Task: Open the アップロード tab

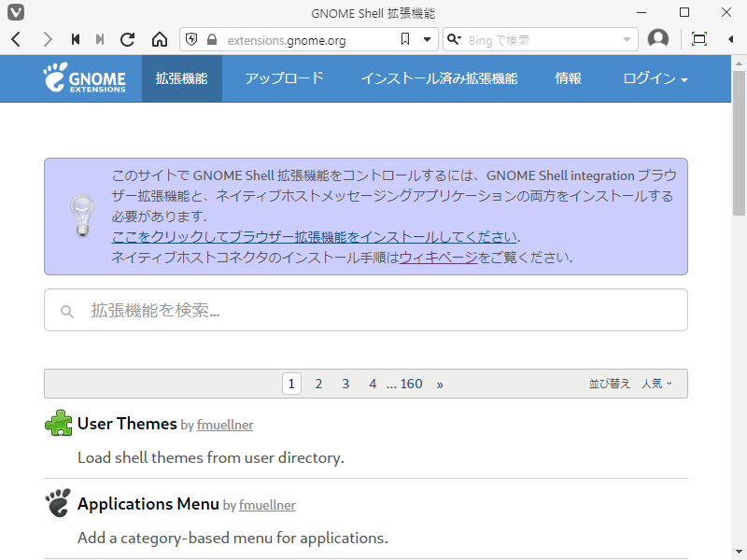Action: coord(285,78)
